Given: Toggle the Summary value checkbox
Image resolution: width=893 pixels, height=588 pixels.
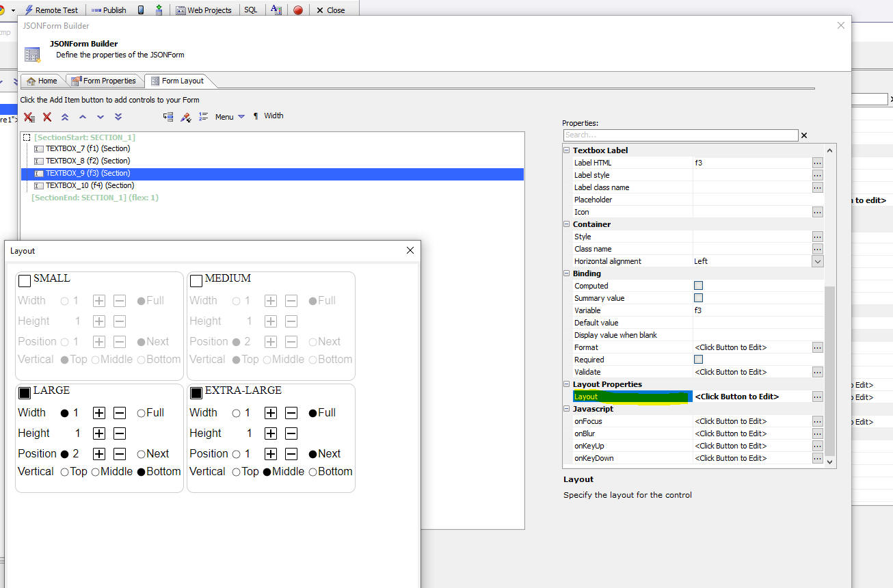Looking at the screenshot, I should tap(698, 298).
